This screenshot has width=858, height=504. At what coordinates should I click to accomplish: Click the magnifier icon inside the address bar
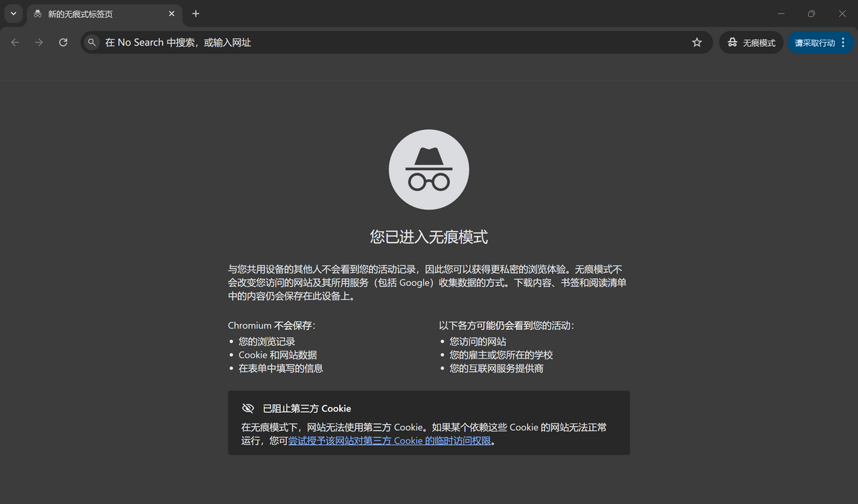pyautogui.click(x=91, y=42)
